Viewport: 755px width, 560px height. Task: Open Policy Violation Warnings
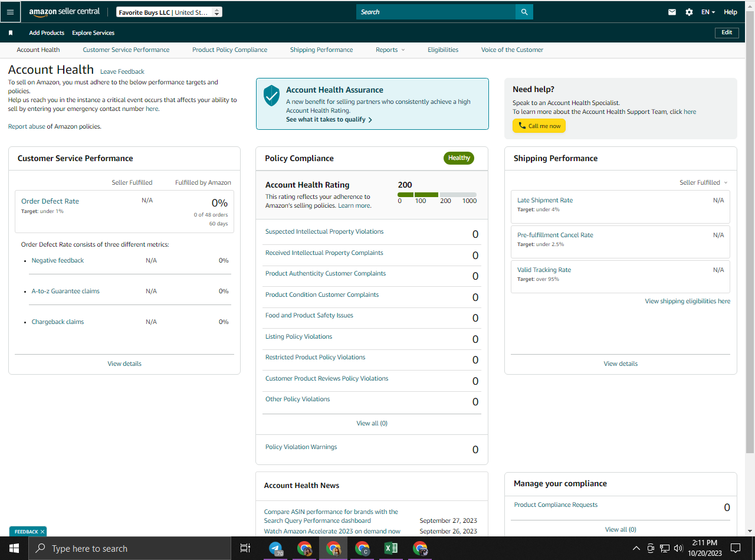point(301,447)
